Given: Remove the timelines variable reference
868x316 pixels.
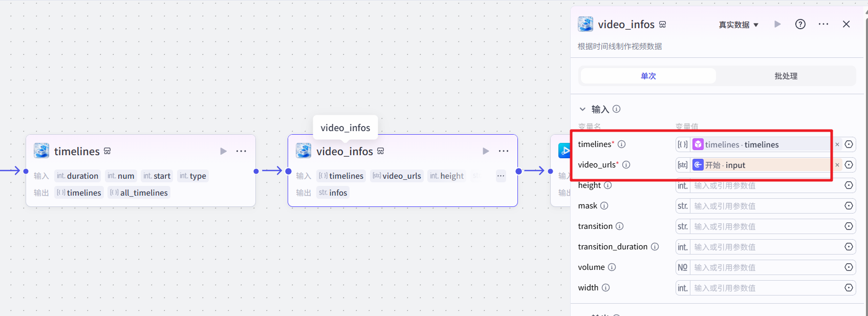Looking at the screenshot, I should (x=837, y=144).
